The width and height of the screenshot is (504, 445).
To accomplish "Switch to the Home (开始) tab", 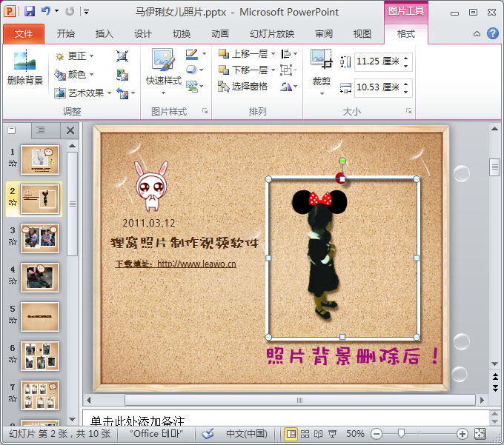I will point(65,34).
